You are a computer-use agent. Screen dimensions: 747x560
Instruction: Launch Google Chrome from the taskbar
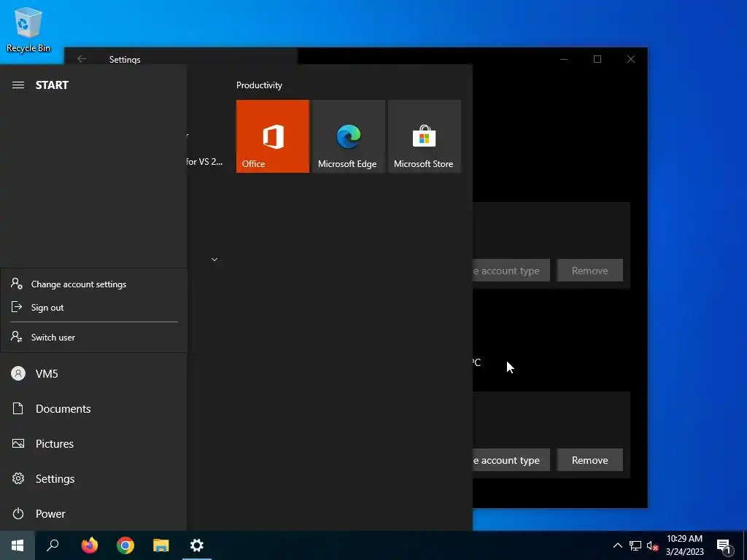[125, 545]
